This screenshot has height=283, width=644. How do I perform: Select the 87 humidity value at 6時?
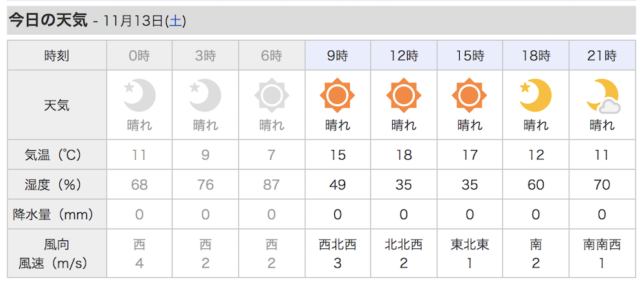[x=272, y=184]
